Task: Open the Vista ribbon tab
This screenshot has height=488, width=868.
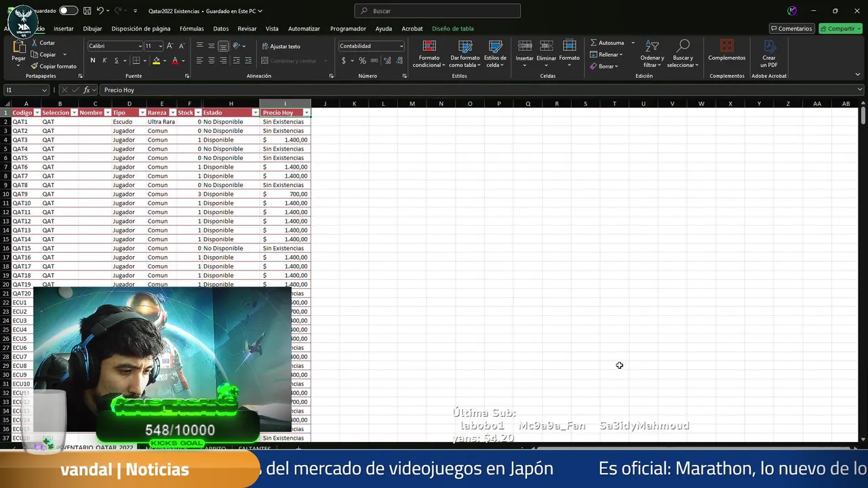Action: pyautogui.click(x=272, y=28)
